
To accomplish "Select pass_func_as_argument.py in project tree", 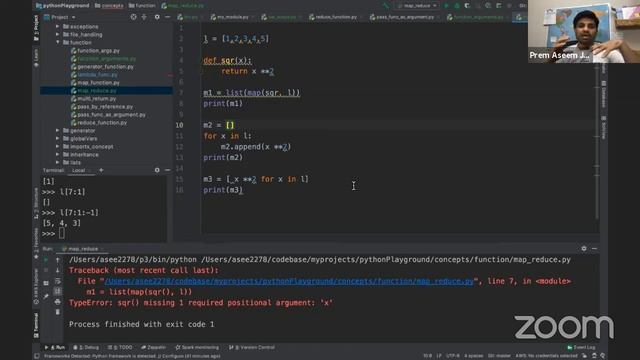I will tap(108, 115).
